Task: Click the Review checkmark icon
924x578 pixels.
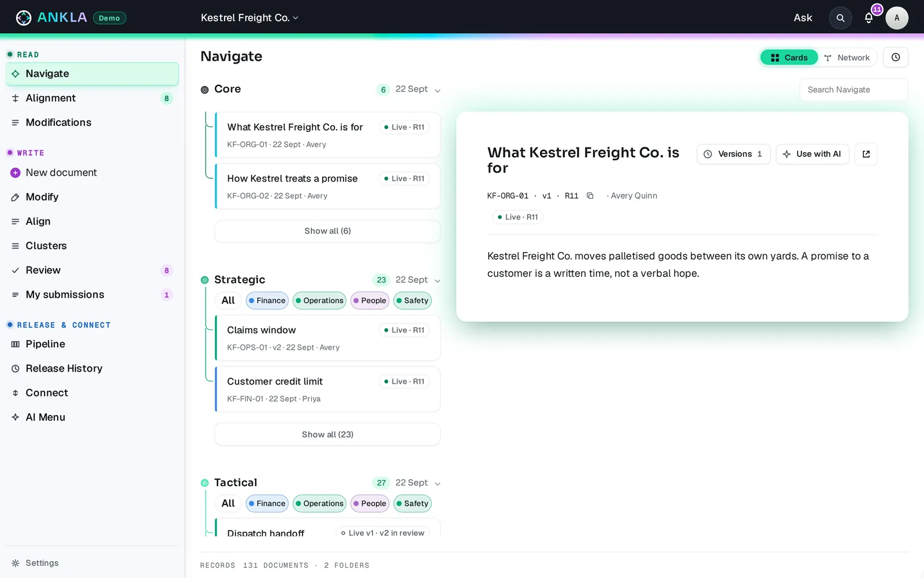Action: (16, 271)
